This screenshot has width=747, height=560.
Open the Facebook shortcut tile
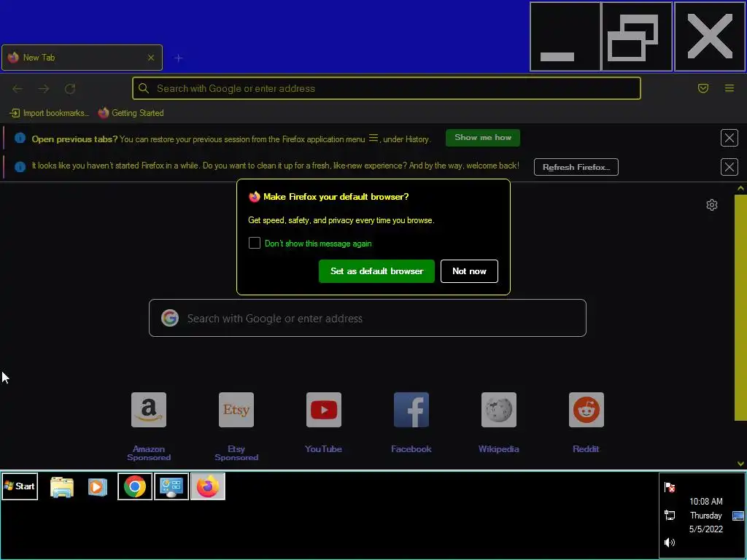click(411, 410)
